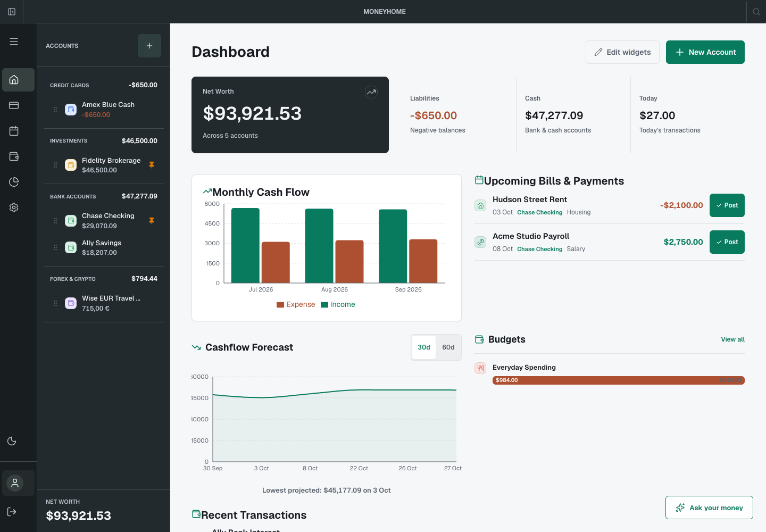The height and width of the screenshot is (532, 766).
Task: Open the pie chart reports icon
Action: coord(14,182)
